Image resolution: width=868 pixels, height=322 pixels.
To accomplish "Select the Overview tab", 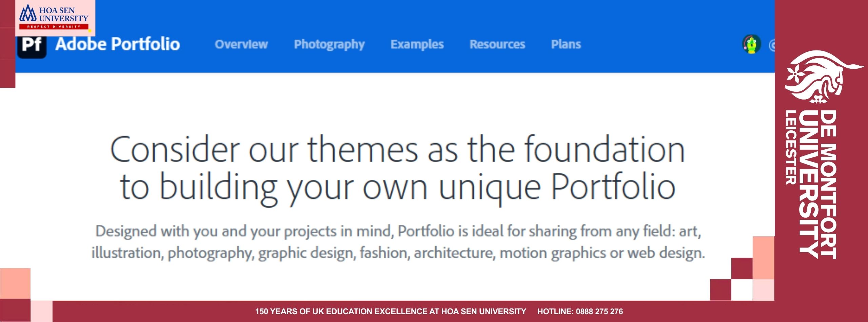I will click(241, 44).
